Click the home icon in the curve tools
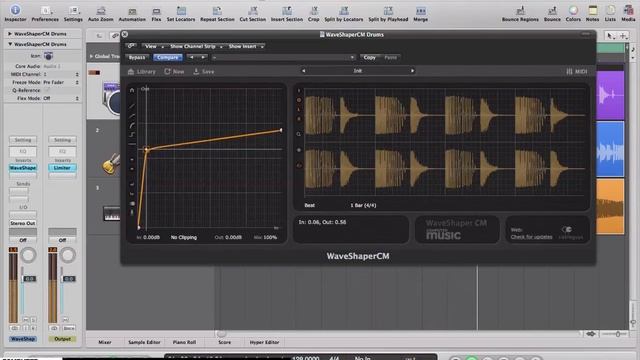The image size is (640, 360). 132,90
